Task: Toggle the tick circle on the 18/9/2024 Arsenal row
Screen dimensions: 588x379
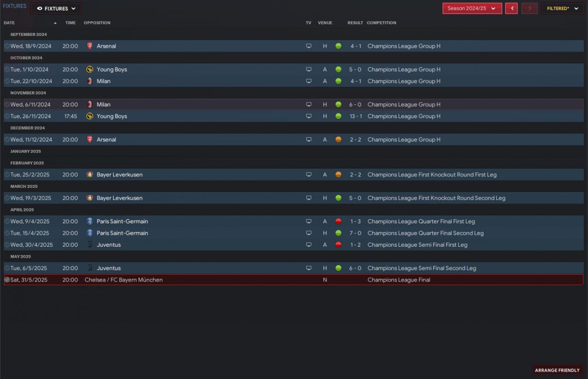Action: click(x=7, y=46)
